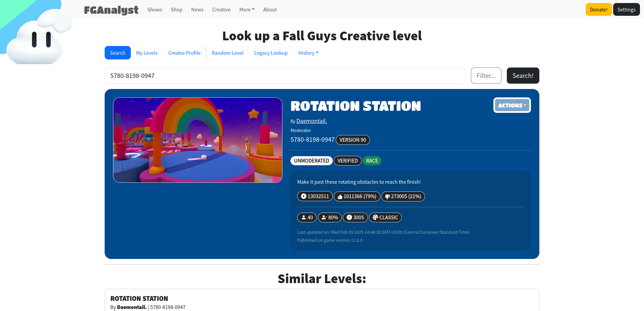Click the clock icon beside 300S
The height and width of the screenshot is (311, 644).
349,217
